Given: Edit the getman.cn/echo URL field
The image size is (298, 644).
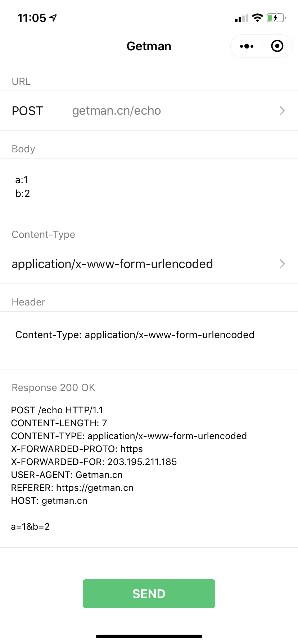Looking at the screenshot, I should tap(117, 111).
